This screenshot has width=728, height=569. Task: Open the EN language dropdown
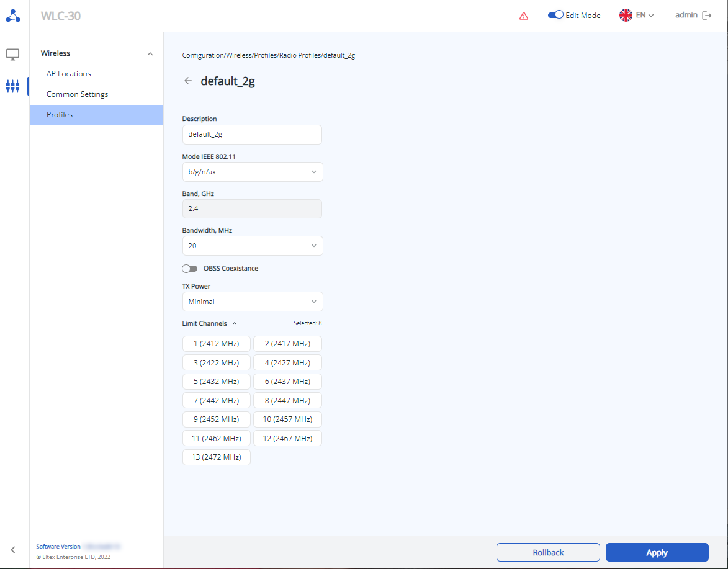pyautogui.click(x=645, y=16)
